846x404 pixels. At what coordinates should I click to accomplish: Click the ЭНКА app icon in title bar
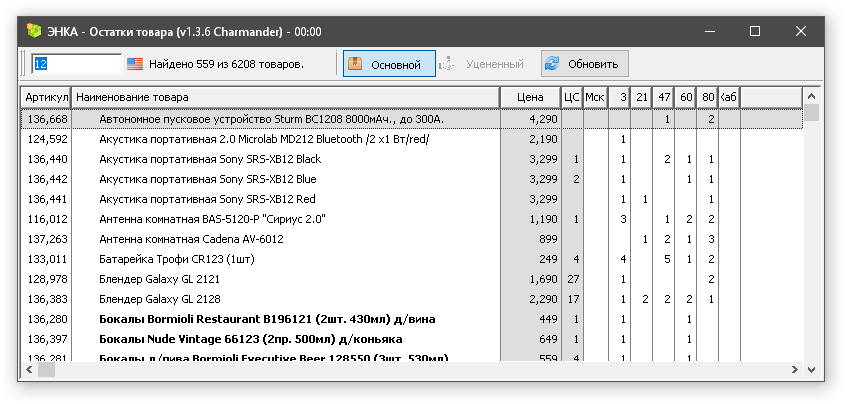[x=35, y=32]
